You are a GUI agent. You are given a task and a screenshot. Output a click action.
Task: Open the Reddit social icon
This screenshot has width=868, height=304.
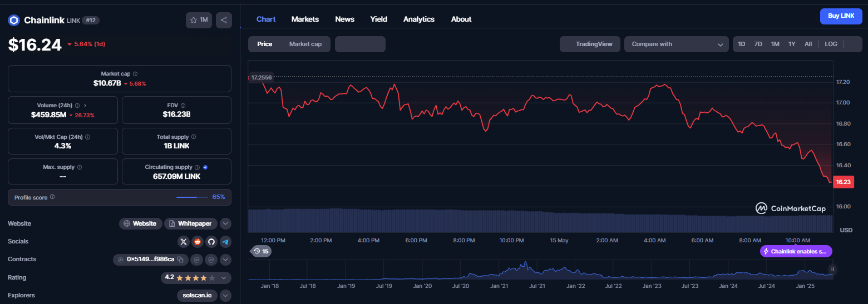point(198,242)
